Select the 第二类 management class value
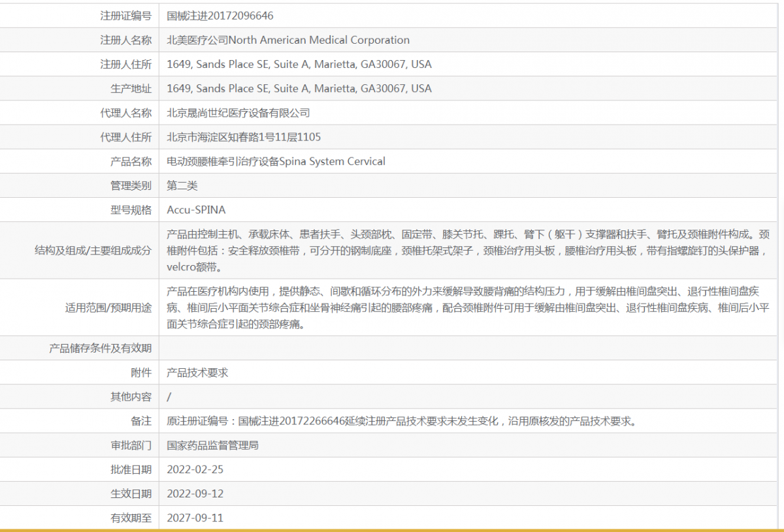Viewport: 784px width, 532px height. 182,185
